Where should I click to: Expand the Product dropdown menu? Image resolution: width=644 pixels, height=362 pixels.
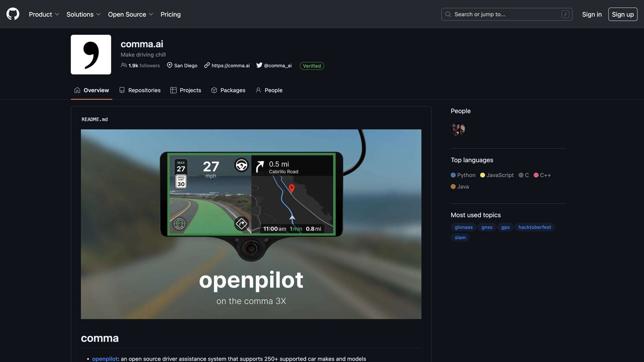pos(44,14)
